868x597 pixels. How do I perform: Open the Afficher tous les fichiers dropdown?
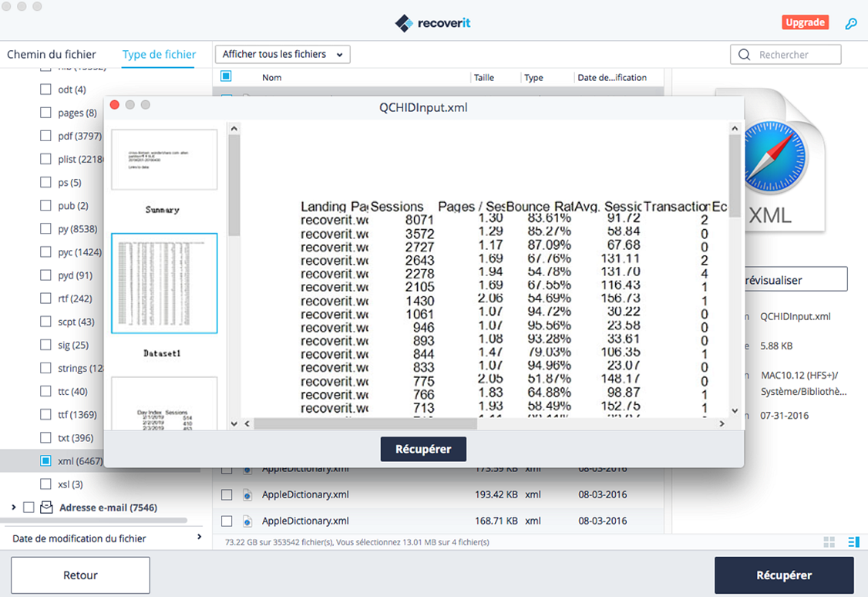[x=282, y=54]
